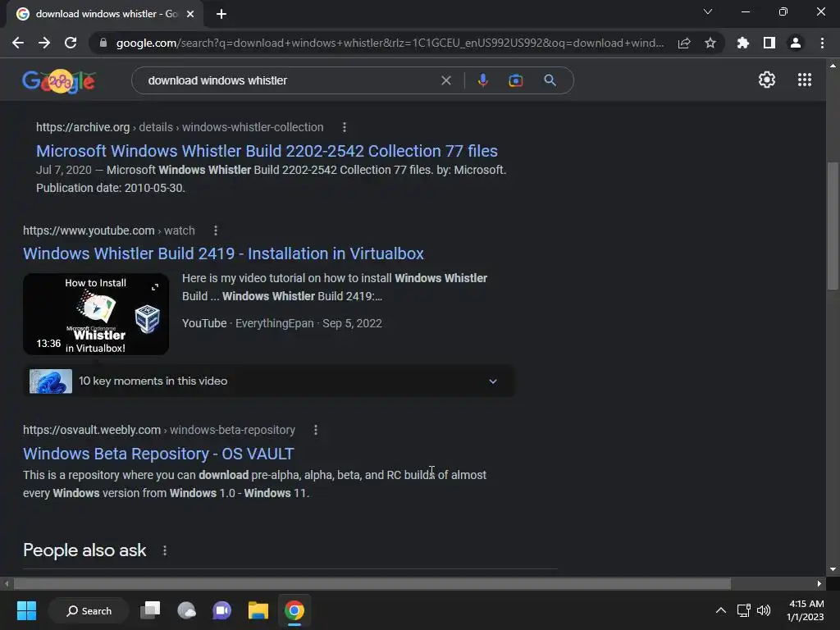
Task: Open tab search dropdown arrow
Action: [x=708, y=11]
